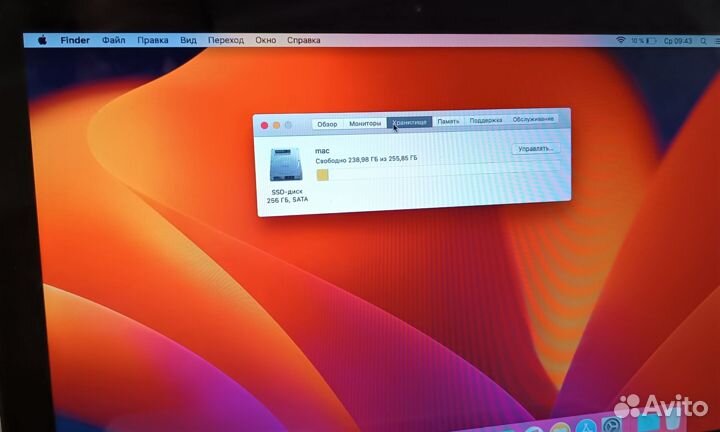Click the Управлять... button
Image resolution: width=720 pixels, height=432 pixels.
coord(535,149)
